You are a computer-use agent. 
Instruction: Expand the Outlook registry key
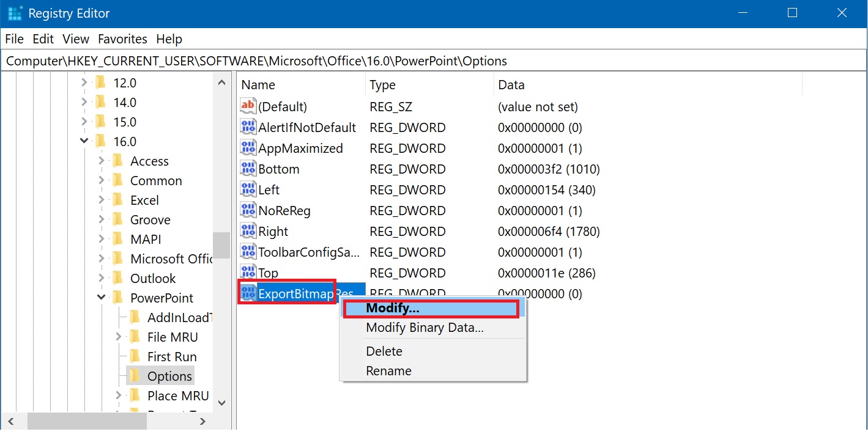tap(102, 278)
